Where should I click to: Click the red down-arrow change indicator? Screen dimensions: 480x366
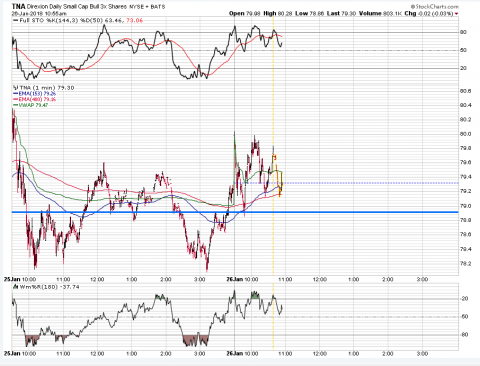[456, 14]
